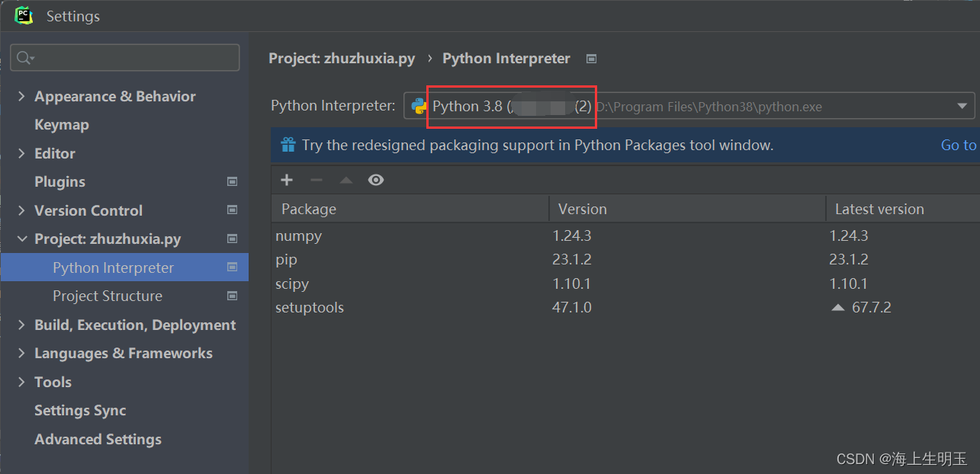Expand the Appearance & Behavior section
Image resolution: width=980 pixels, height=474 pixels.
(21, 97)
